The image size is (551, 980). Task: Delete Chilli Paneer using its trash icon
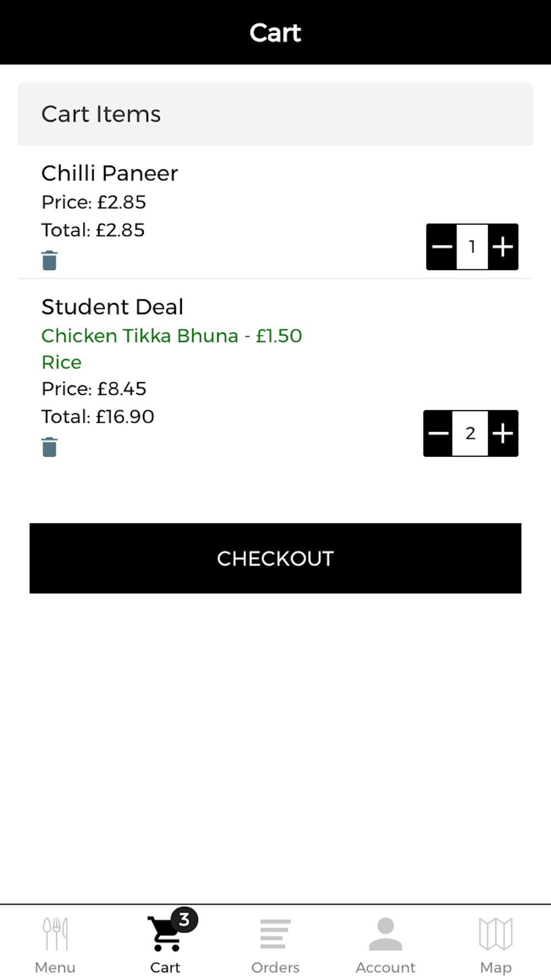click(x=50, y=260)
